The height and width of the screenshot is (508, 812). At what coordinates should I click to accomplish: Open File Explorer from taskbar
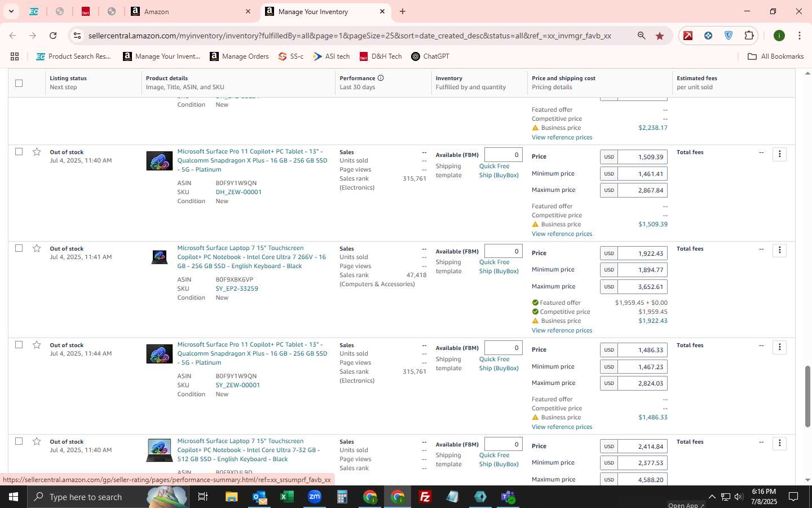(231, 497)
